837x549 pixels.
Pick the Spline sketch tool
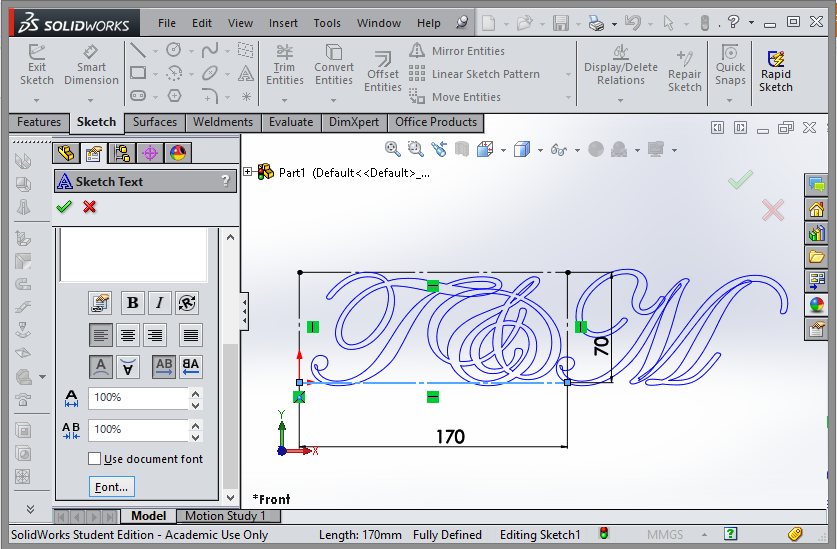click(x=210, y=51)
